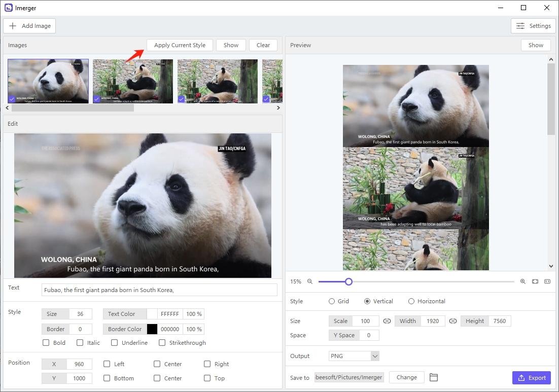Click the Text Color opacity 100 % field
Screen dimensions: 559x392
pyautogui.click(x=194, y=314)
